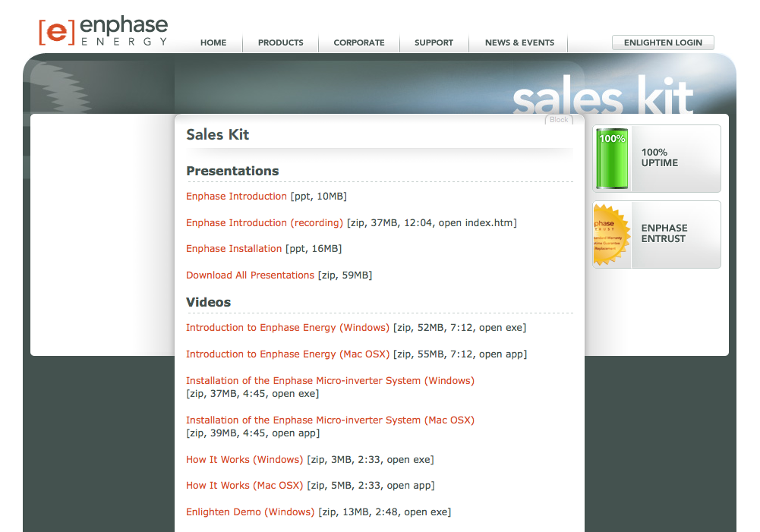Image resolution: width=760 pixels, height=532 pixels.
Task: Download How It Works (Windows) video
Action: click(244, 459)
